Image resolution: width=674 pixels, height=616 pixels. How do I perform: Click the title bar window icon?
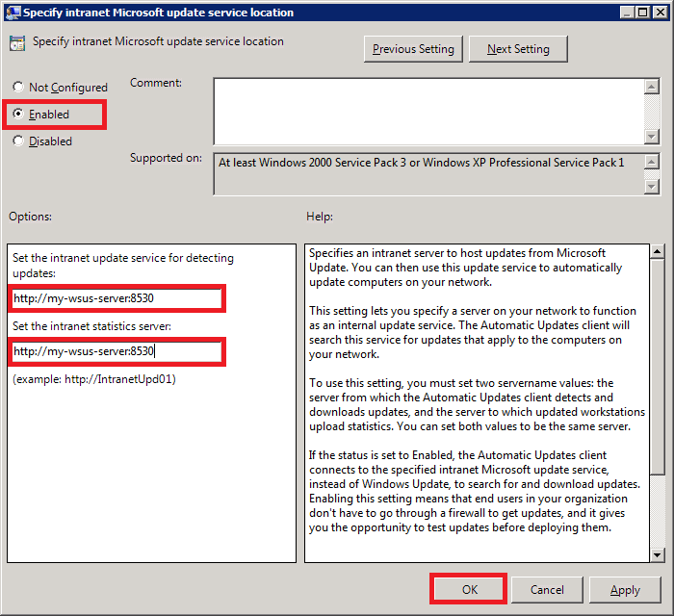point(12,13)
